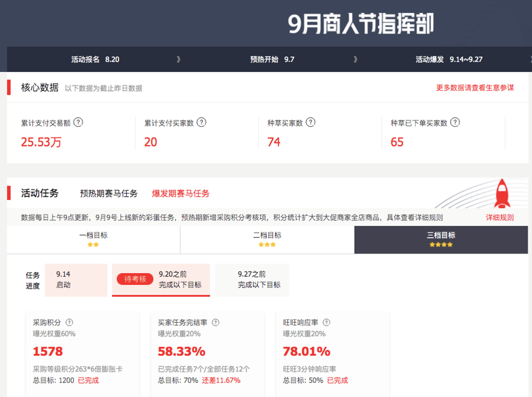Click the 待考核 status badge

pos(135,279)
